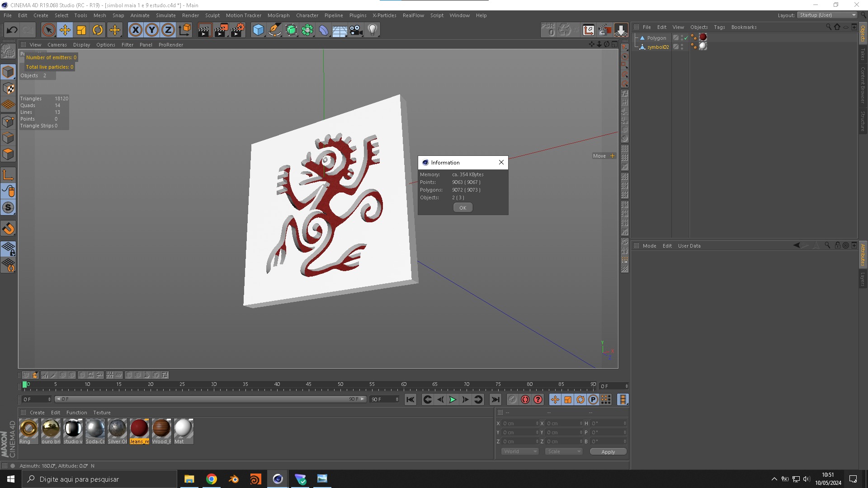Select the Rotate tool
The height and width of the screenshot is (488, 868).
point(98,30)
